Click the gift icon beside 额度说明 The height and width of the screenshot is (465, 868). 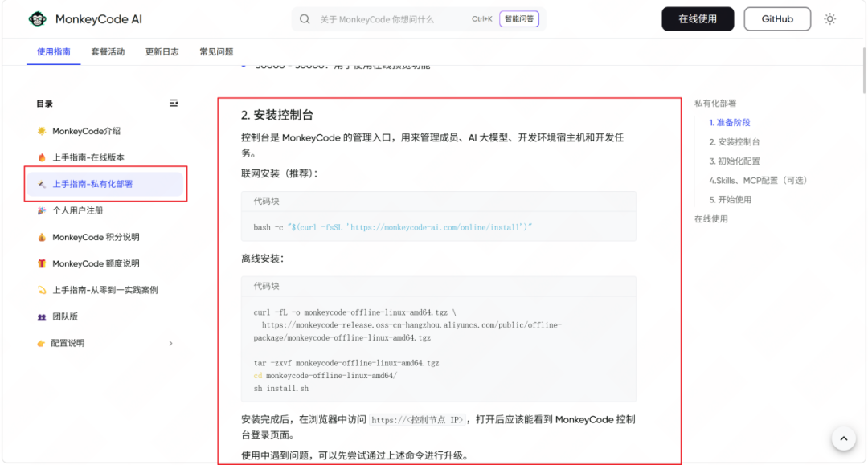coord(42,263)
